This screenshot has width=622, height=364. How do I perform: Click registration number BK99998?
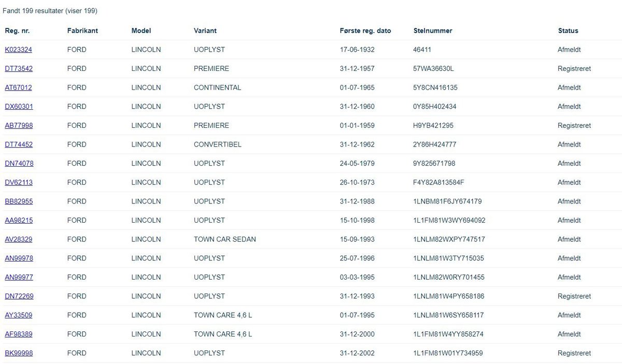[19, 353]
